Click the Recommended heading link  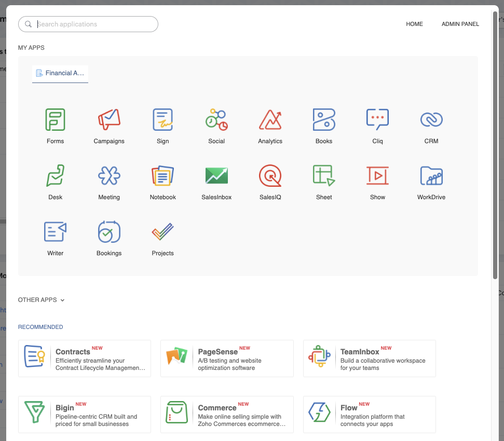pos(40,327)
